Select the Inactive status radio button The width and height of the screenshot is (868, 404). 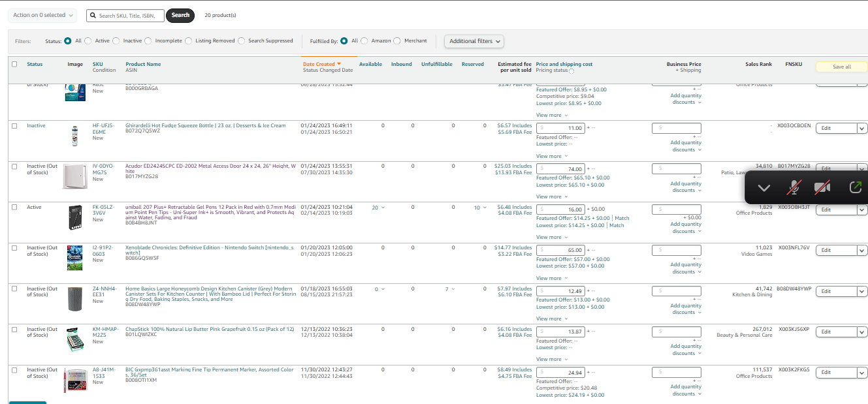[x=116, y=41]
